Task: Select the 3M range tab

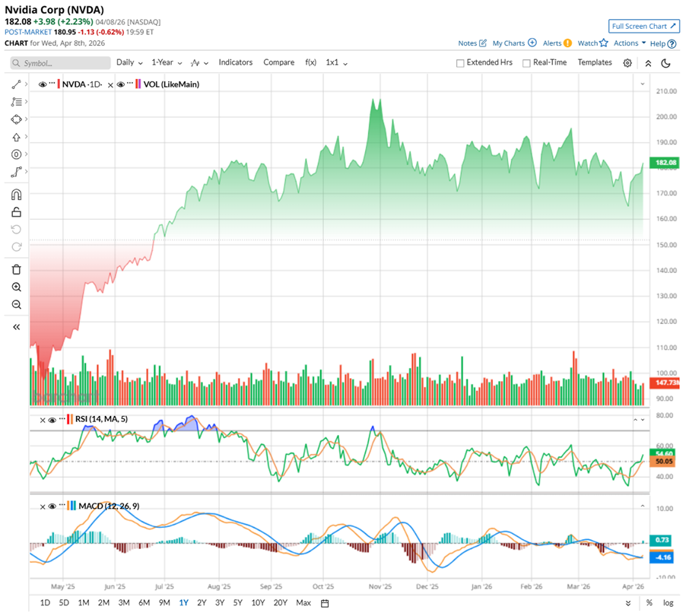Action: pos(124,603)
